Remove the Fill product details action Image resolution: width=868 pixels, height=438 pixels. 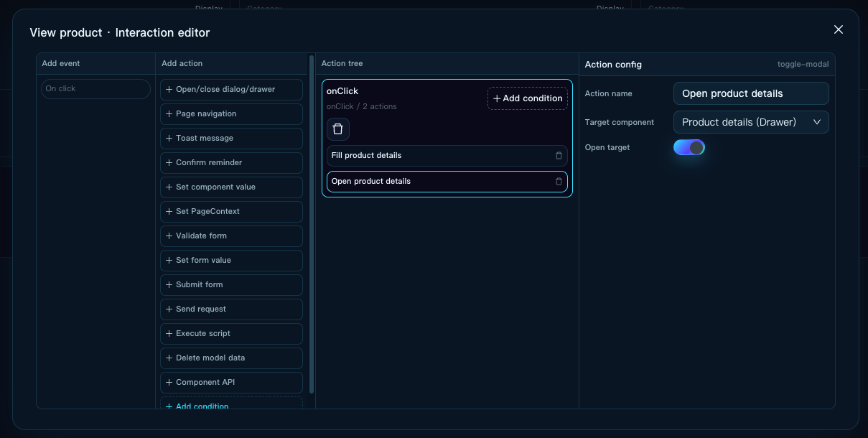[x=559, y=156]
